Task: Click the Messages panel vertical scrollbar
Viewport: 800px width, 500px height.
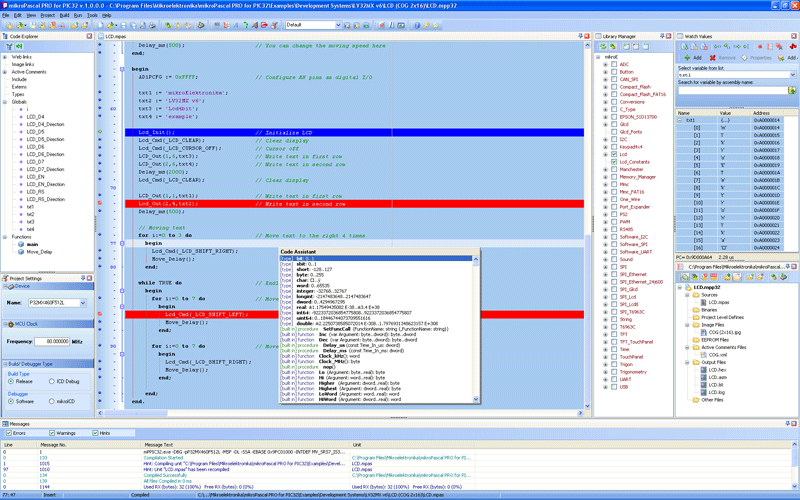Action: point(795,465)
